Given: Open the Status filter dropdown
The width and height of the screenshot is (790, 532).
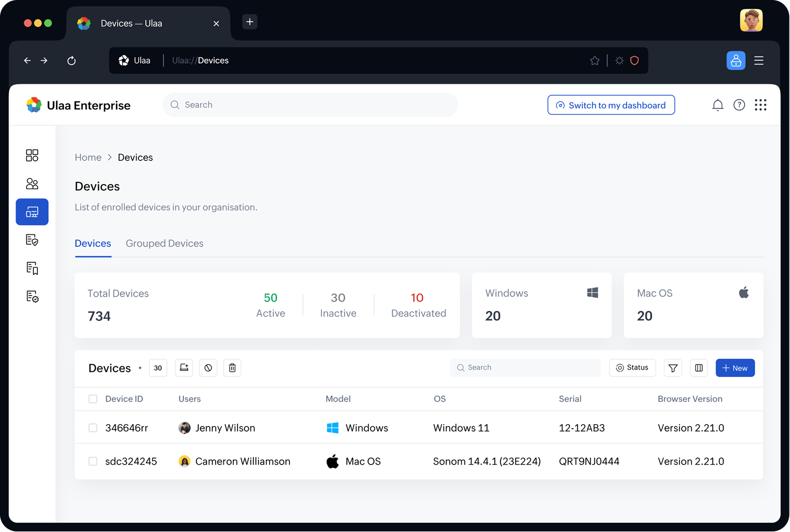Looking at the screenshot, I should [x=632, y=368].
